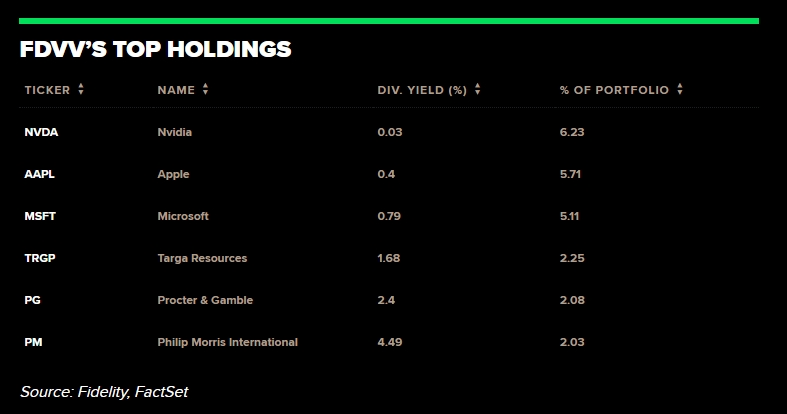Open the AAPL ticker
The height and width of the screenshot is (414, 787).
click(x=40, y=174)
